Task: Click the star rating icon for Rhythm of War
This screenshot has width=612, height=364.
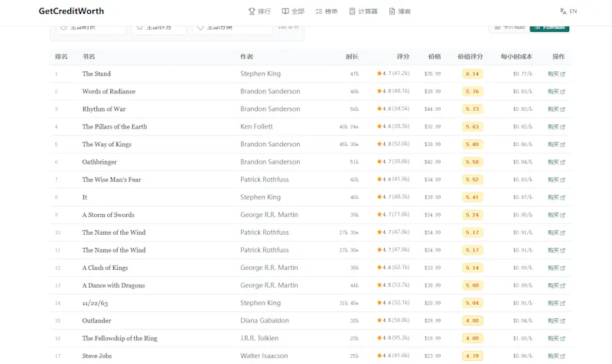Action: tap(379, 109)
